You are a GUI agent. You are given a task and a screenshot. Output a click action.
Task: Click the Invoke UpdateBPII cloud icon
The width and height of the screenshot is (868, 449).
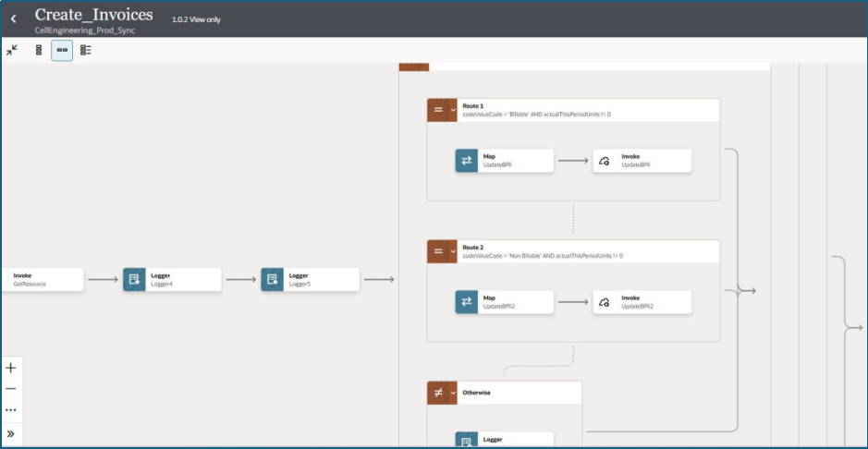pyautogui.click(x=605, y=161)
